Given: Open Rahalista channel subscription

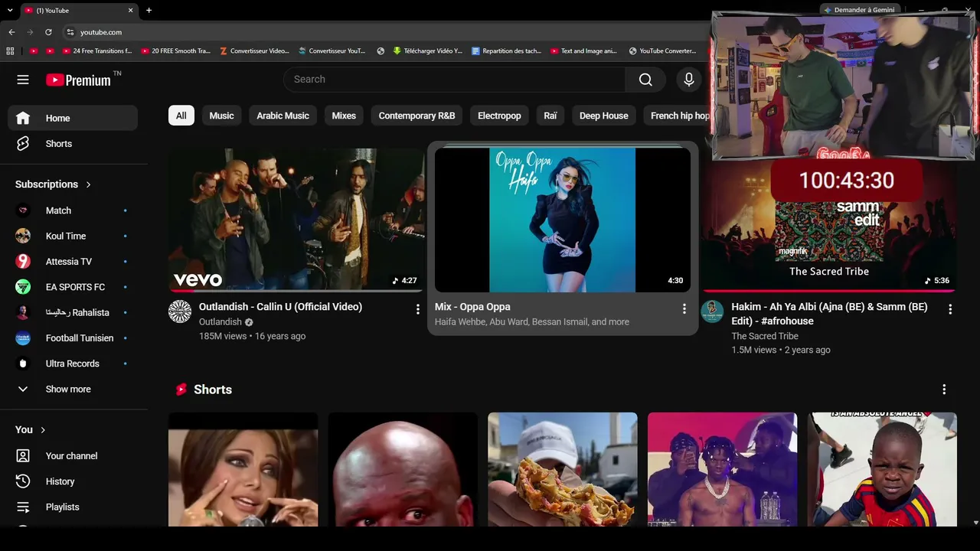Looking at the screenshot, I should tap(73, 312).
